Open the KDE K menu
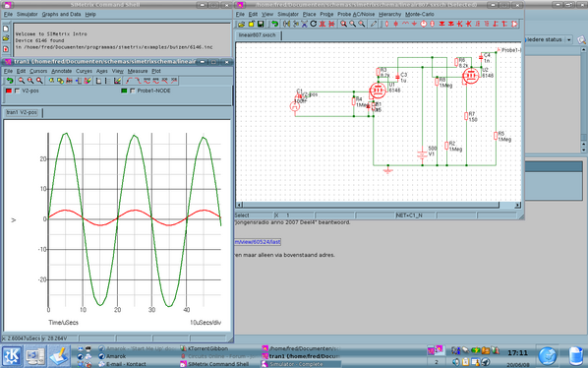 tap(12, 356)
